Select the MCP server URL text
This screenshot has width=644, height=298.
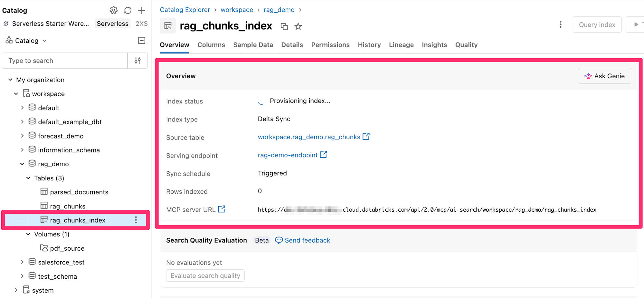[x=427, y=210]
